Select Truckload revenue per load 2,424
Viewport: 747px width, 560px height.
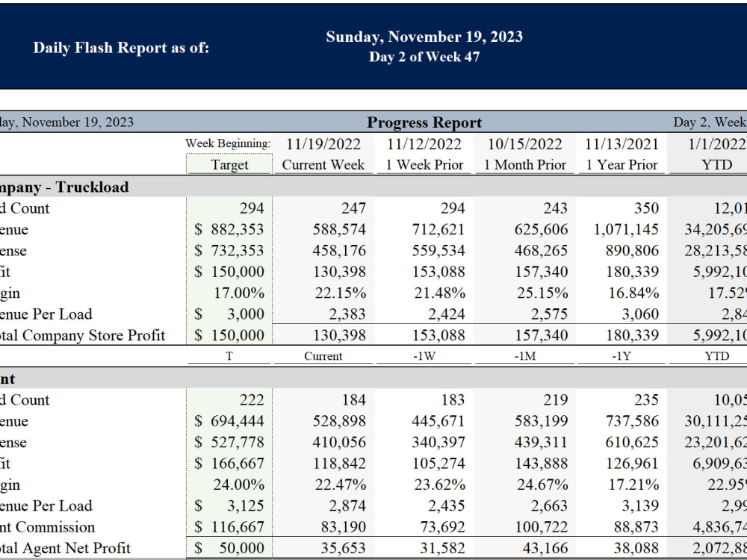tap(446, 314)
